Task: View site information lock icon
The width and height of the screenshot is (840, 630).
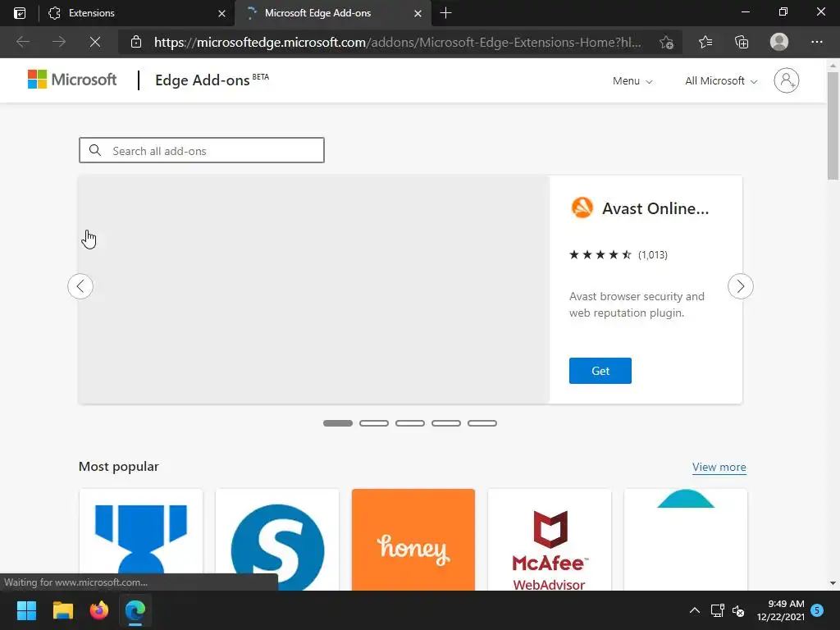Action: [x=136, y=42]
